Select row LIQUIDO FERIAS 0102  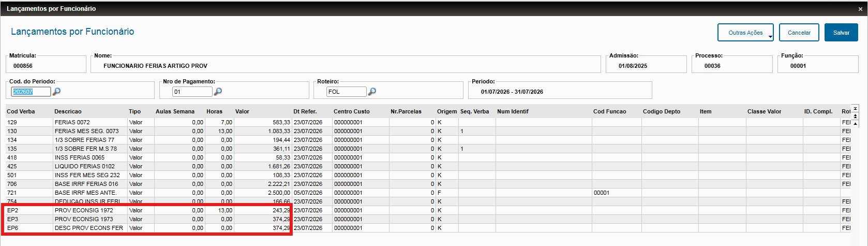point(428,166)
